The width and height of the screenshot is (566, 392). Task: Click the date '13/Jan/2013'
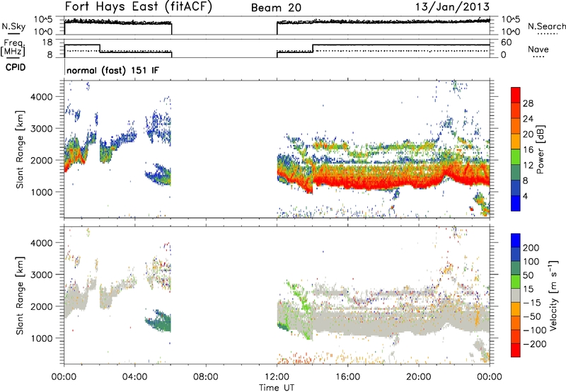point(452,6)
